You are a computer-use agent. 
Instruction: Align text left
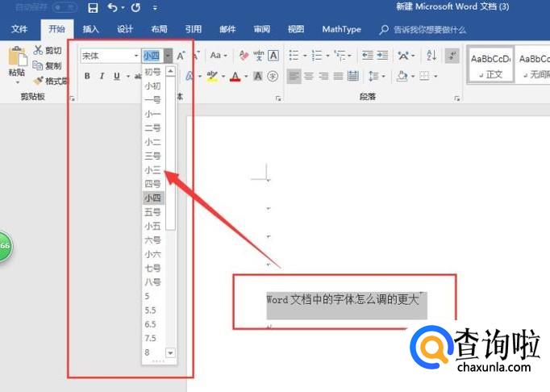(x=294, y=76)
